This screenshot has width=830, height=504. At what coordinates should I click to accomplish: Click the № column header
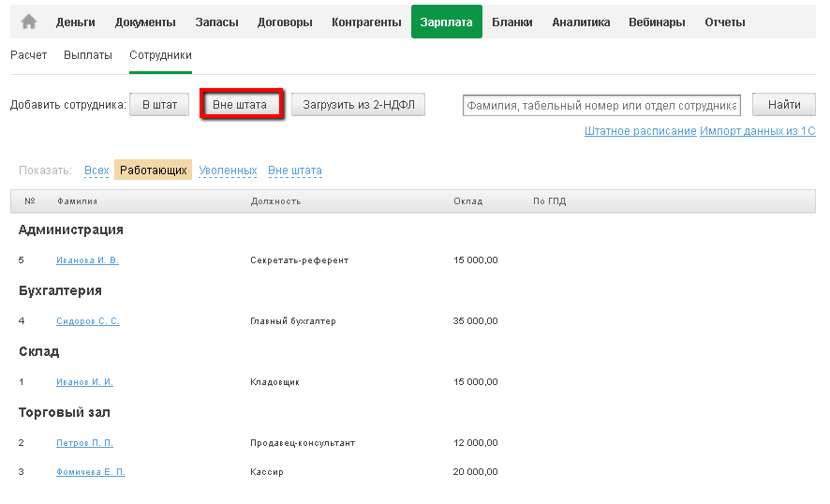click(x=30, y=201)
